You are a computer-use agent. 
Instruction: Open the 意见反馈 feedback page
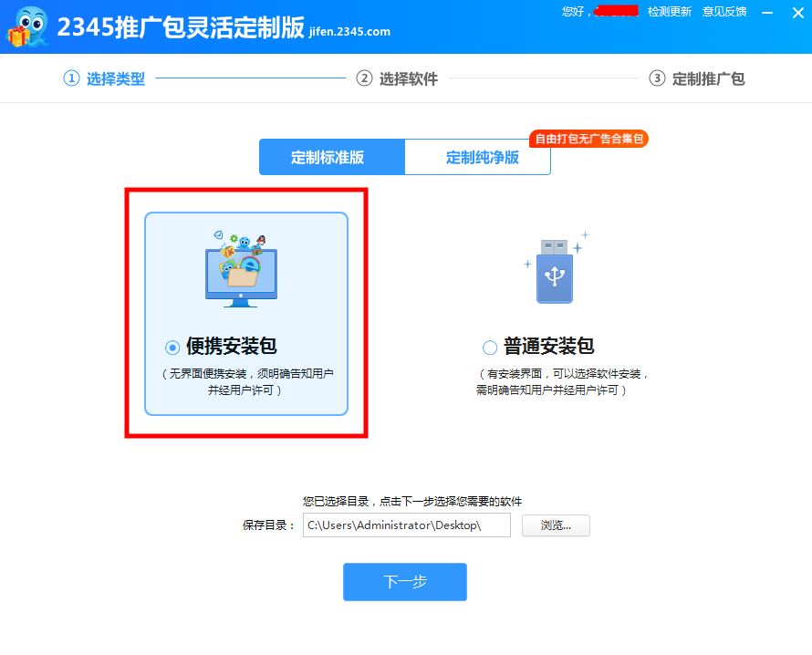(724, 11)
